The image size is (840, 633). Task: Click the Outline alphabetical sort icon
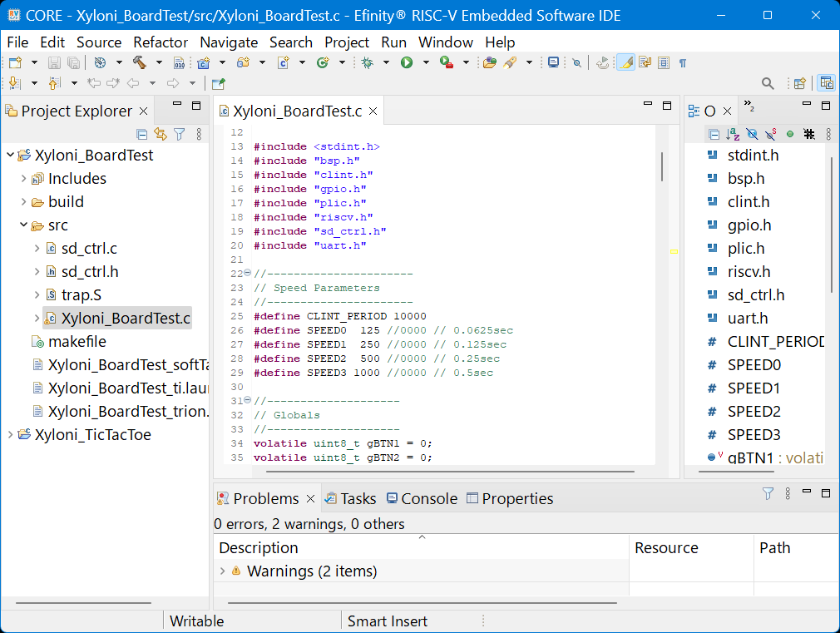733,134
